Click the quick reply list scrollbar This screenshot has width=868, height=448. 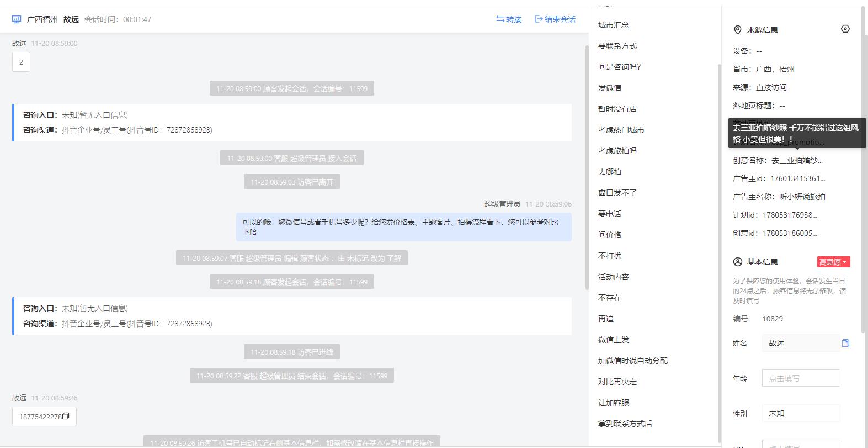[719, 253]
